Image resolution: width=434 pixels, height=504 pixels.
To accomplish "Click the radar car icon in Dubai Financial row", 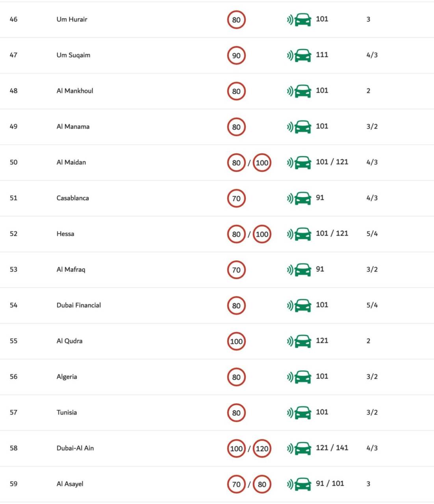I will pos(299,306).
